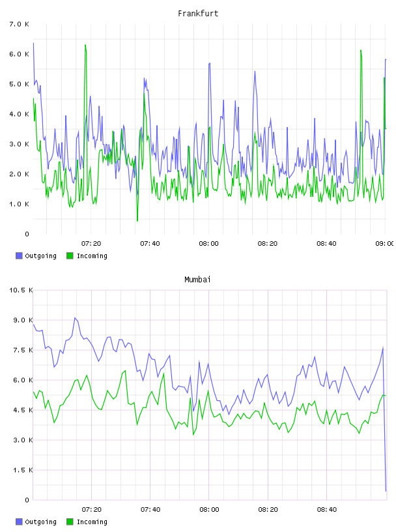
Task: Click the Outgoing legend label under Mumbai
Action: 40,522
